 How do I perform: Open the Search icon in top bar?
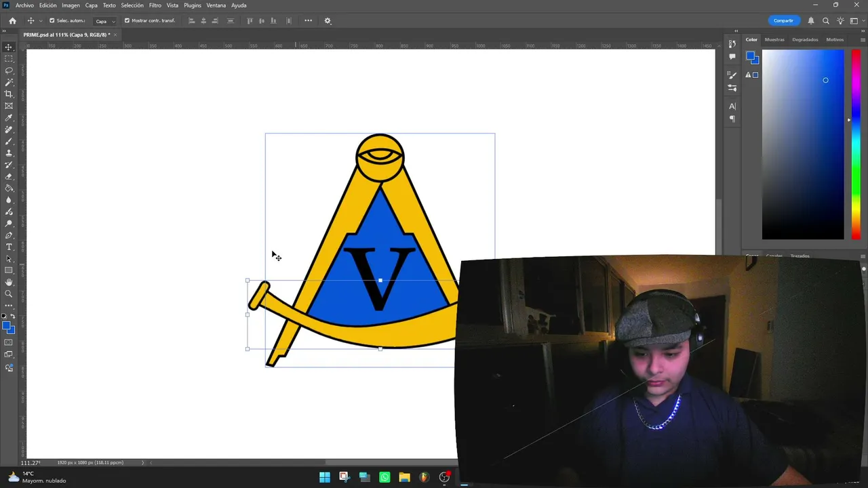click(x=825, y=20)
